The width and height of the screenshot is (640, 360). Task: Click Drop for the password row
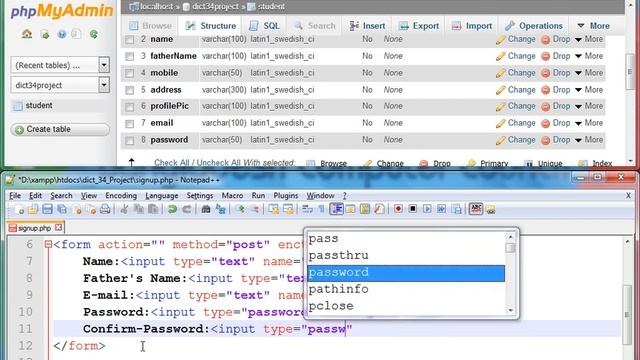[556, 140]
